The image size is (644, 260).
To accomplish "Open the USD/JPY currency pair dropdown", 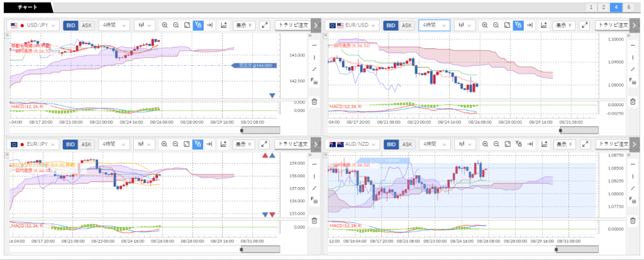I will 34,25.
